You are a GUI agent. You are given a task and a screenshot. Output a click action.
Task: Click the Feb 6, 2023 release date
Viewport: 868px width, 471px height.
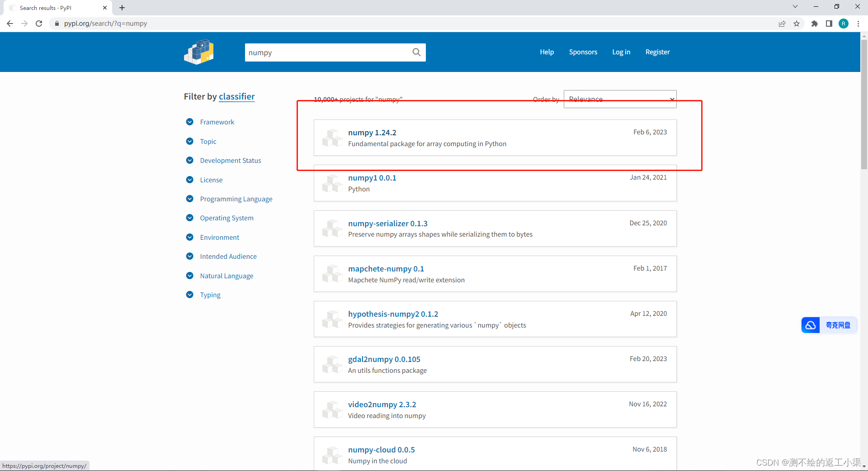click(x=650, y=132)
